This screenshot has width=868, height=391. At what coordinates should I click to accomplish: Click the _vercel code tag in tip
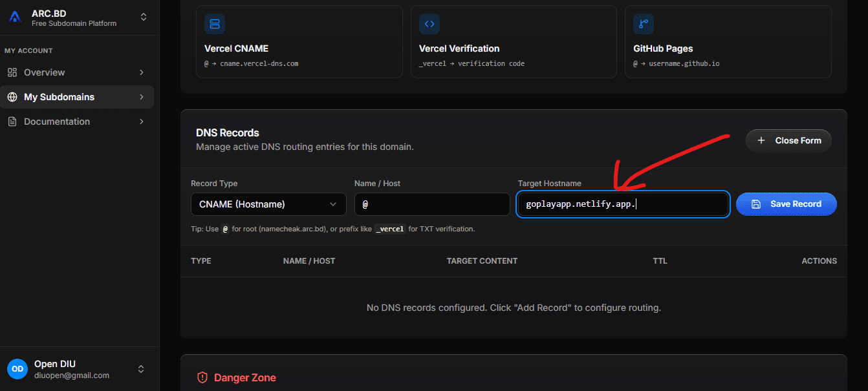pos(391,229)
